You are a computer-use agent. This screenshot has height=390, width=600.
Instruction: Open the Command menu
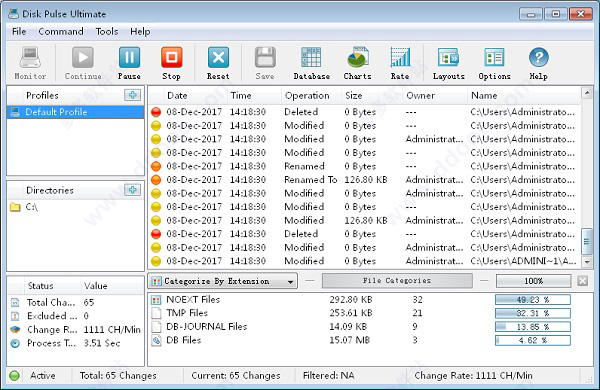click(61, 31)
